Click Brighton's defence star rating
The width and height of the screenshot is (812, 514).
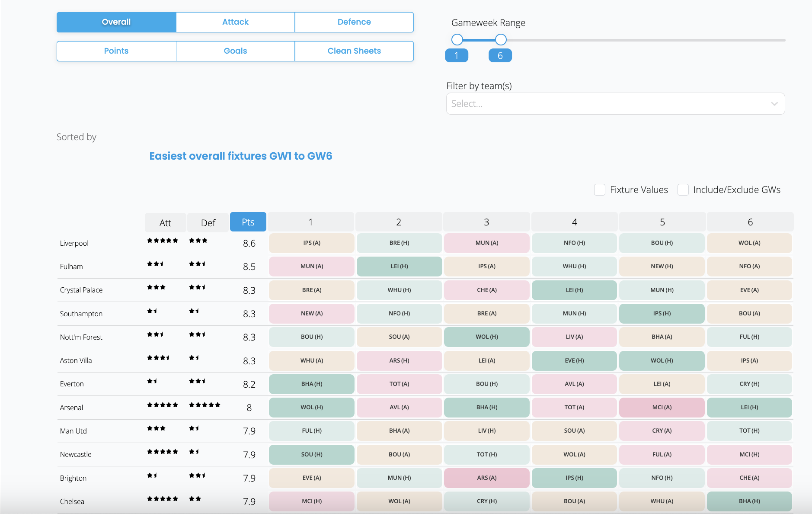[x=197, y=475]
